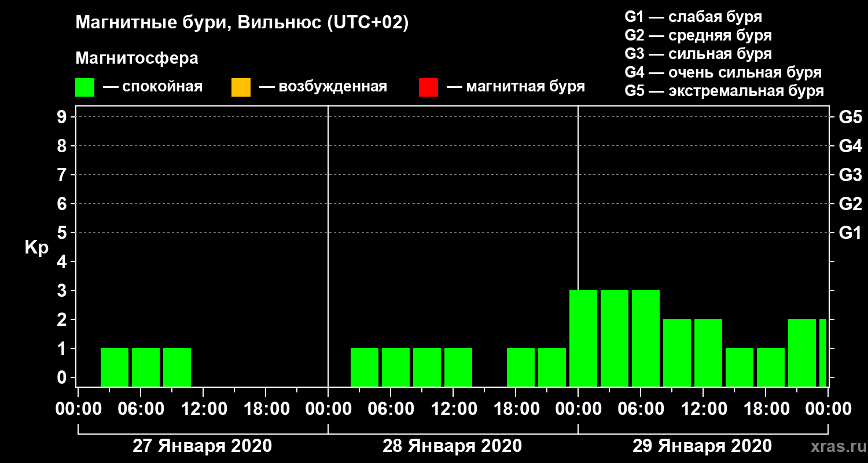868x463 pixels.
Task: Click the 'G1 — слабая буря' legend line
Action: [x=693, y=17]
